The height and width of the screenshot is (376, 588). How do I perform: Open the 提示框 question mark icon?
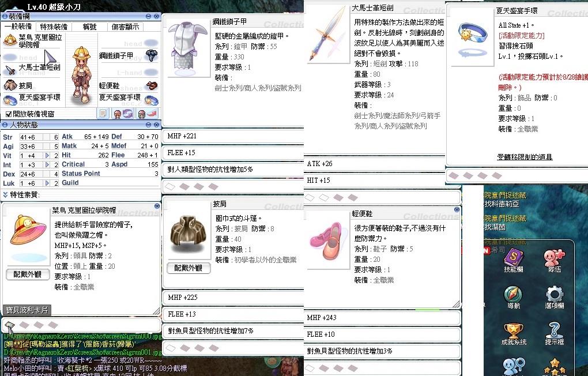554,330
